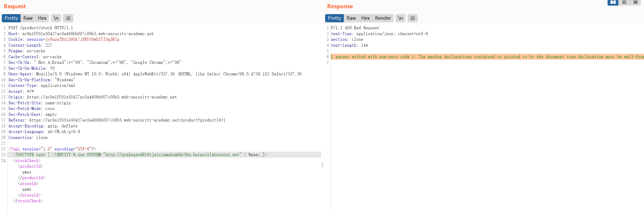Click the application/json Content-Type response header

coord(379,34)
